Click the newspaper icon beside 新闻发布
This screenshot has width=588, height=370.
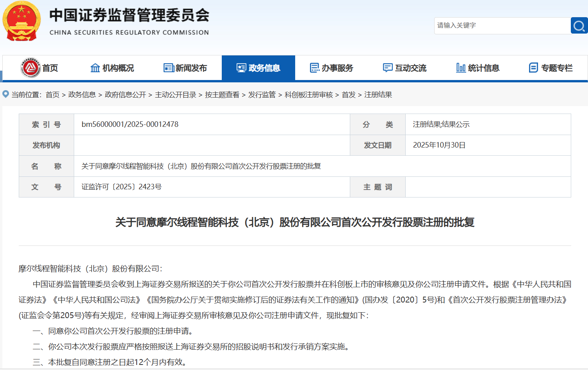coord(169,68)
